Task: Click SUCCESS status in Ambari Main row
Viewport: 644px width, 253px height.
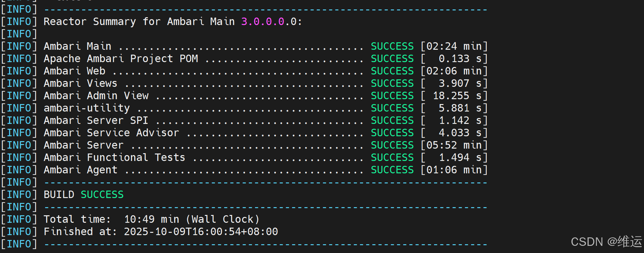Action: [392, 47]
